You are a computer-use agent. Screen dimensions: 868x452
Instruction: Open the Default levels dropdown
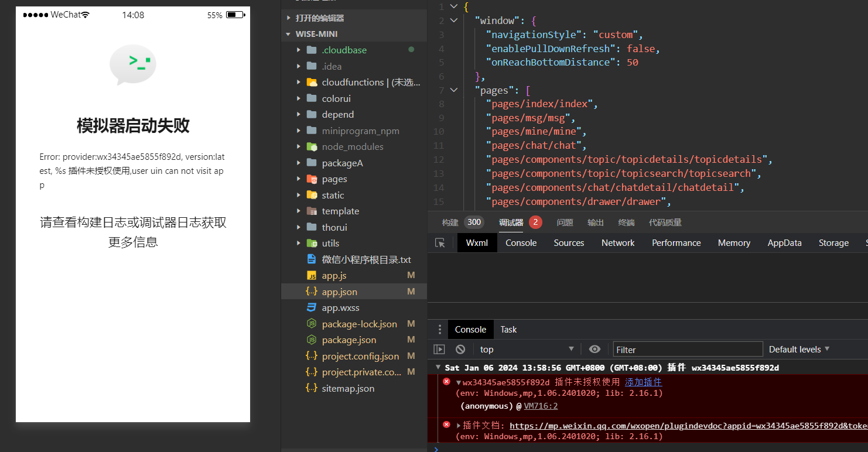point(799,349)
